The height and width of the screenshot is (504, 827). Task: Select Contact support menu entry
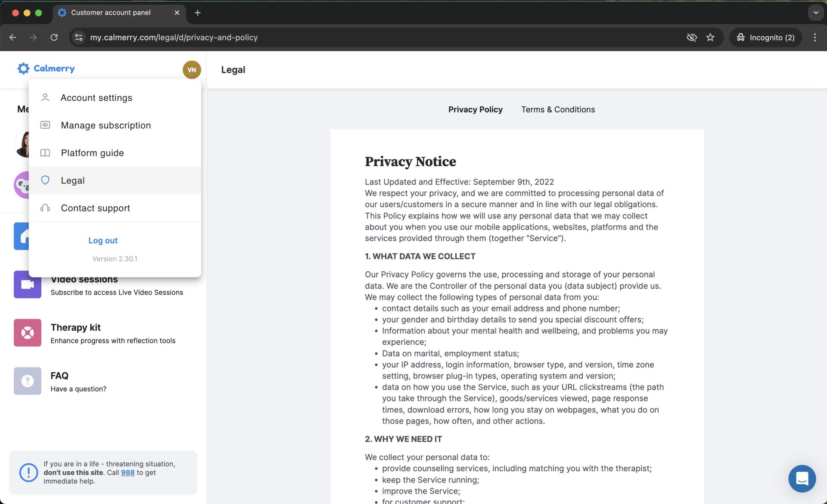tap(95, 208)
